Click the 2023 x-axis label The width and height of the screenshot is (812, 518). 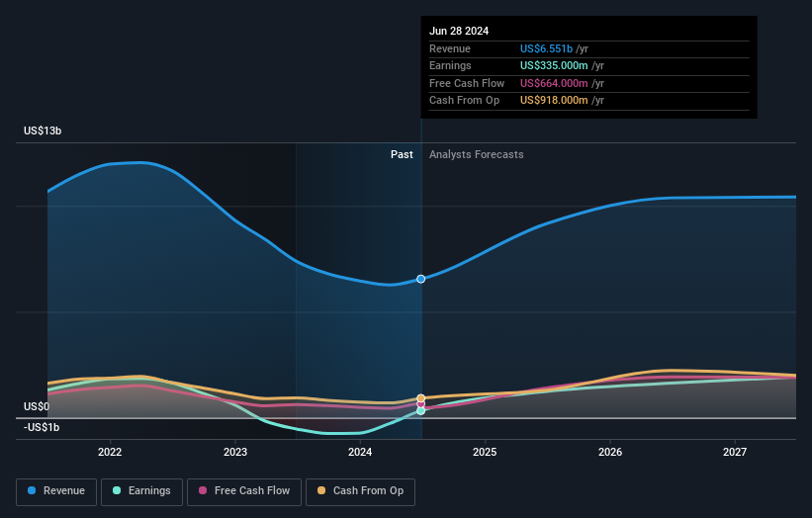click(235, 452)
